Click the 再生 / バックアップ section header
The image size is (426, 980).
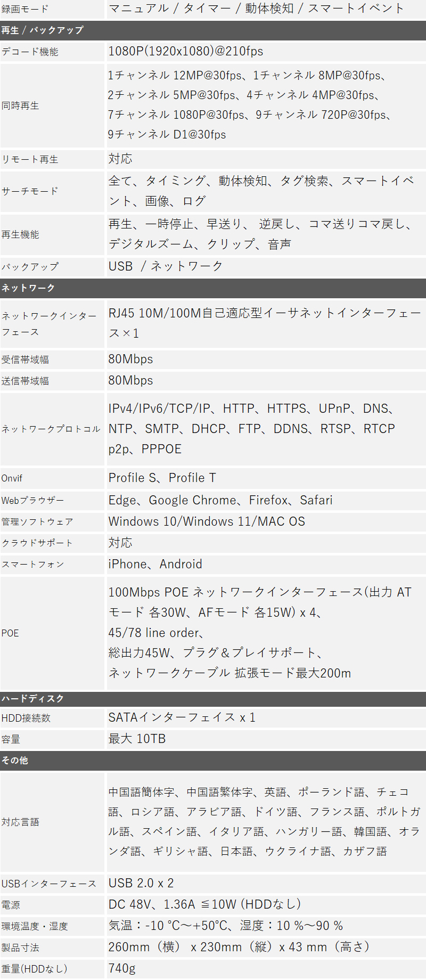click(x=43, y=30)
